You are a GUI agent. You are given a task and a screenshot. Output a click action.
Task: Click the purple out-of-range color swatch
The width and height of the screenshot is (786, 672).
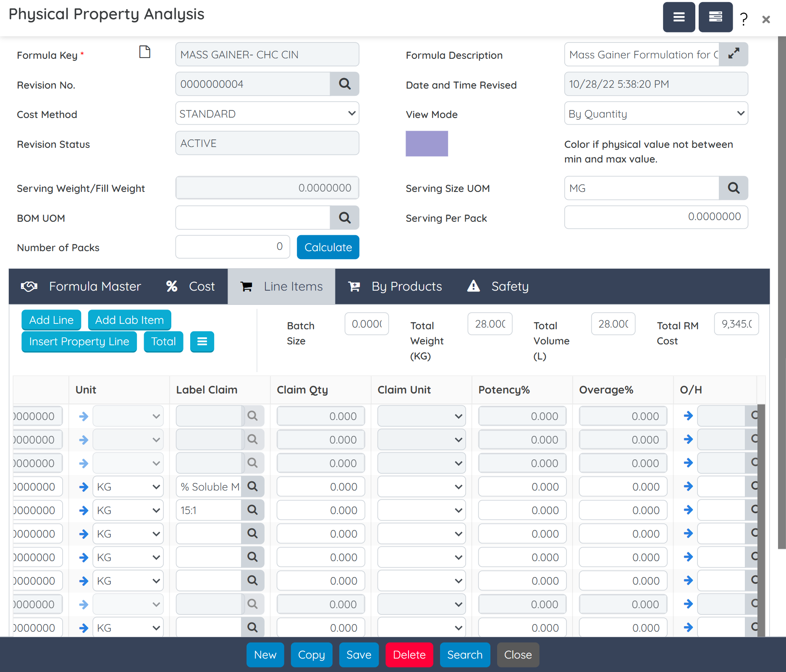pyautogui.click(x=427, y=144)
